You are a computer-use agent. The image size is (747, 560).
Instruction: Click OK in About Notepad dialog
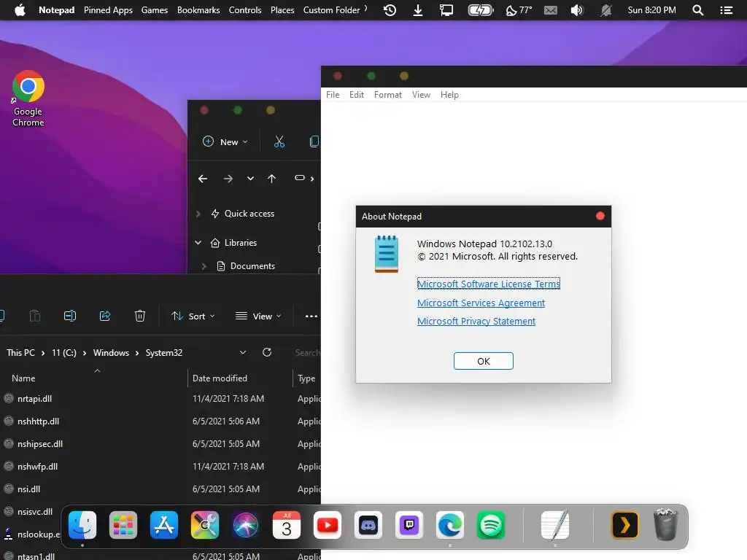pos(483,361)
